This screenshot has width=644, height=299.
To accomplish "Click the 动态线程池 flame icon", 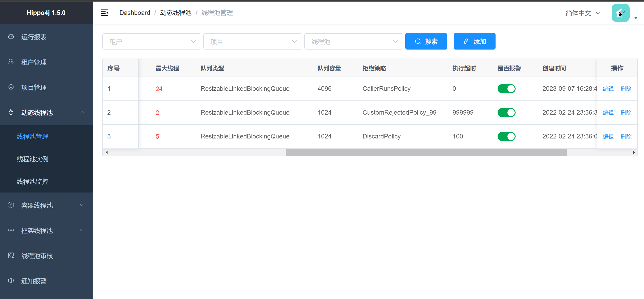I will [11, 112].
